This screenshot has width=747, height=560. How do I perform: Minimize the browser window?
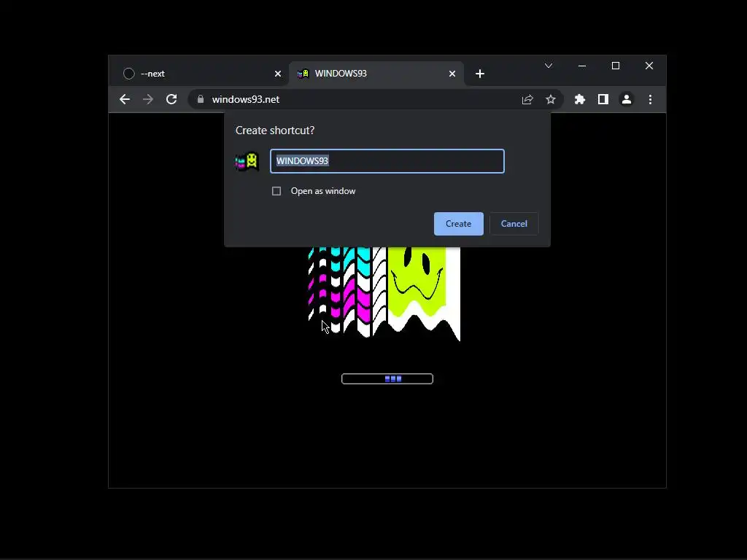point(582,66)
